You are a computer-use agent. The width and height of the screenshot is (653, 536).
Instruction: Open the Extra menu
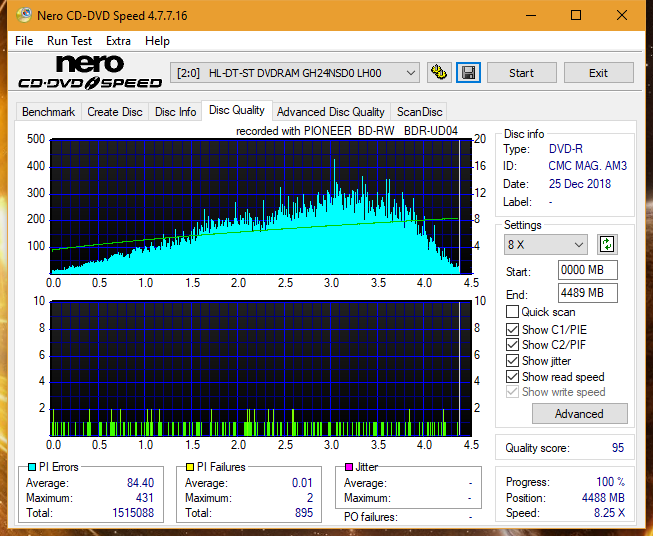point(118,41)
